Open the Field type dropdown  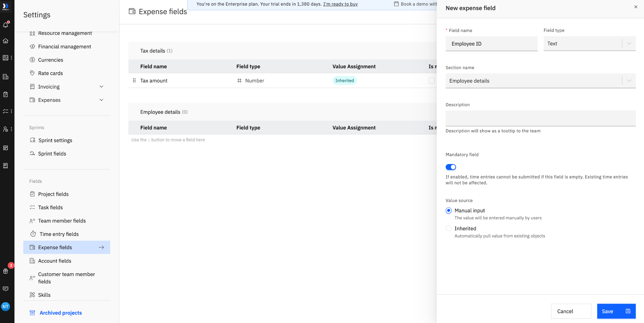590,44
